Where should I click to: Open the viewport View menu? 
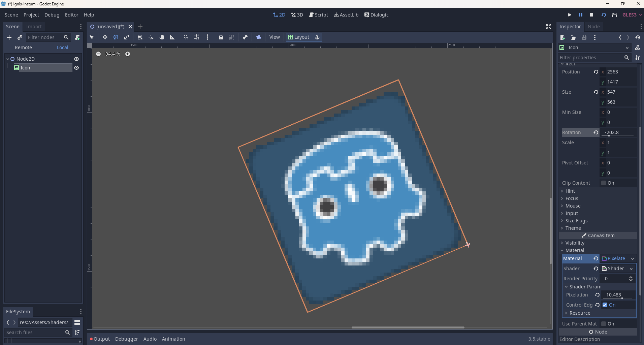pyautogui.click(x=275, y=37)
